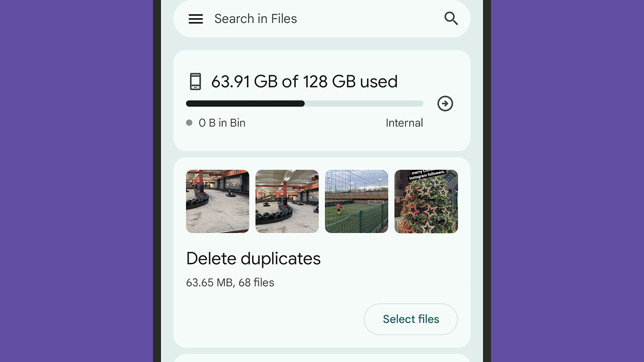Tap the Delete duplicates heading
Screen dimensions: 644x362
point(253,258)
